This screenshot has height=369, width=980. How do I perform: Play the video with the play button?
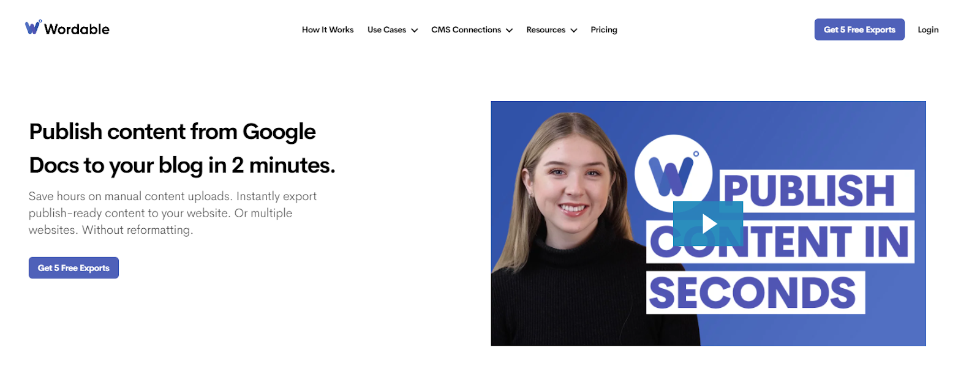click(x=708, y=224)
